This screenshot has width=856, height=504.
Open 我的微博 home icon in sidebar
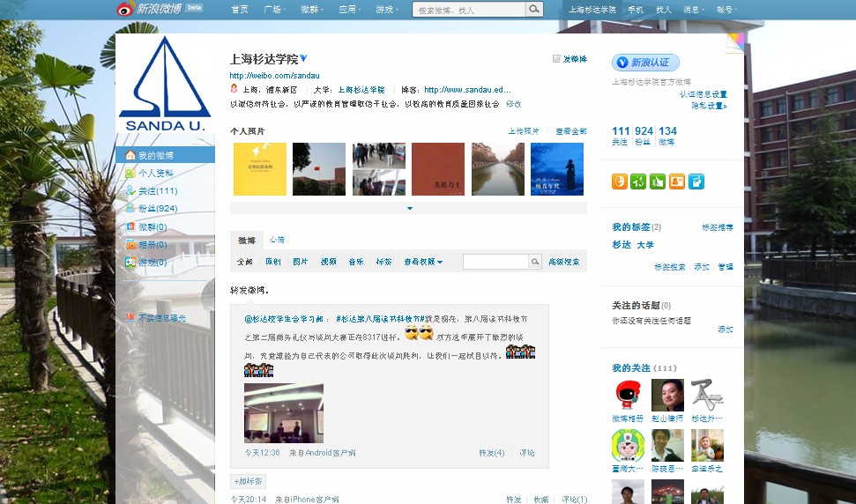[x=130, y=156]
